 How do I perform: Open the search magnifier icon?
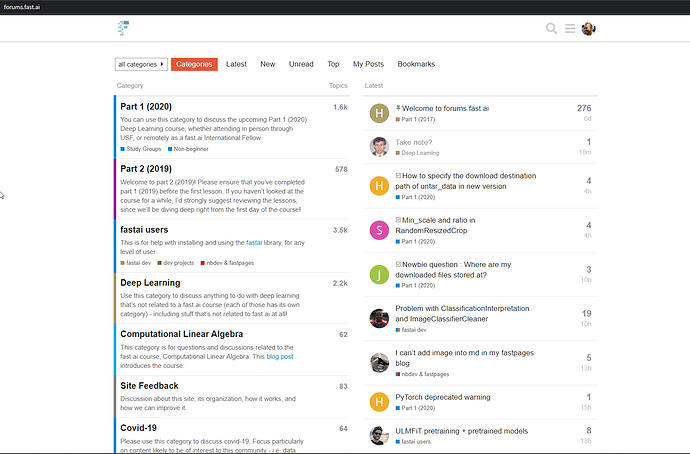pyautogui.click(x=551, y=29)
